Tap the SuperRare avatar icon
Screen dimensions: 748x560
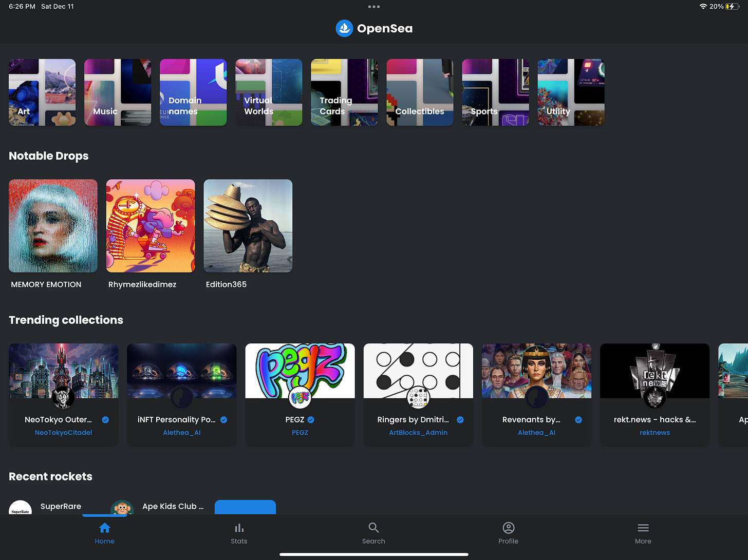[21, 508]
